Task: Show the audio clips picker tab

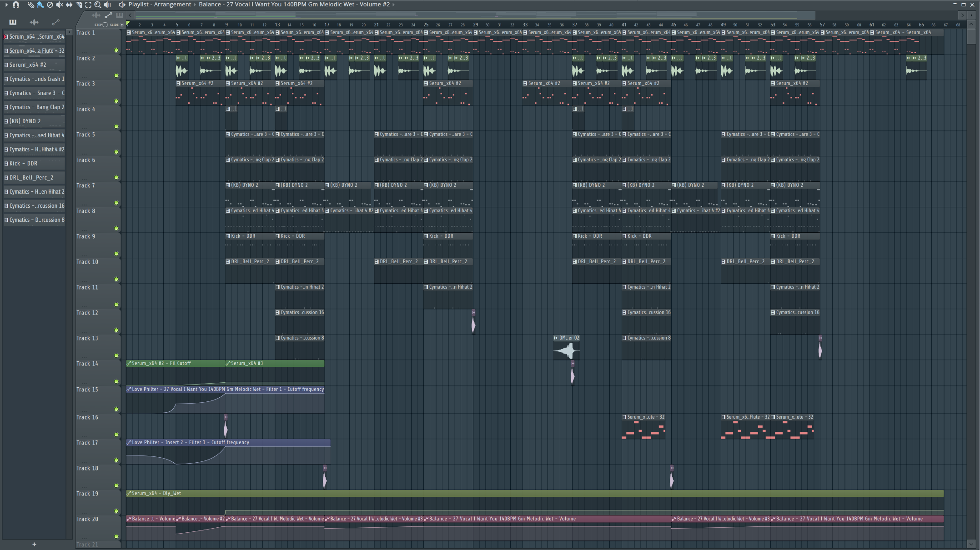Action: click(34, 22)
